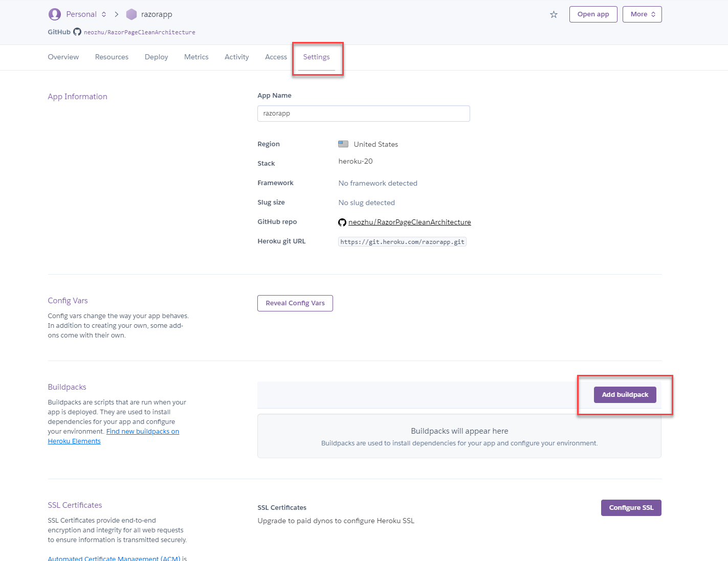Switch to the Overview tab
The height and width of the screenshot is (561, 728).
coord(63,57)
